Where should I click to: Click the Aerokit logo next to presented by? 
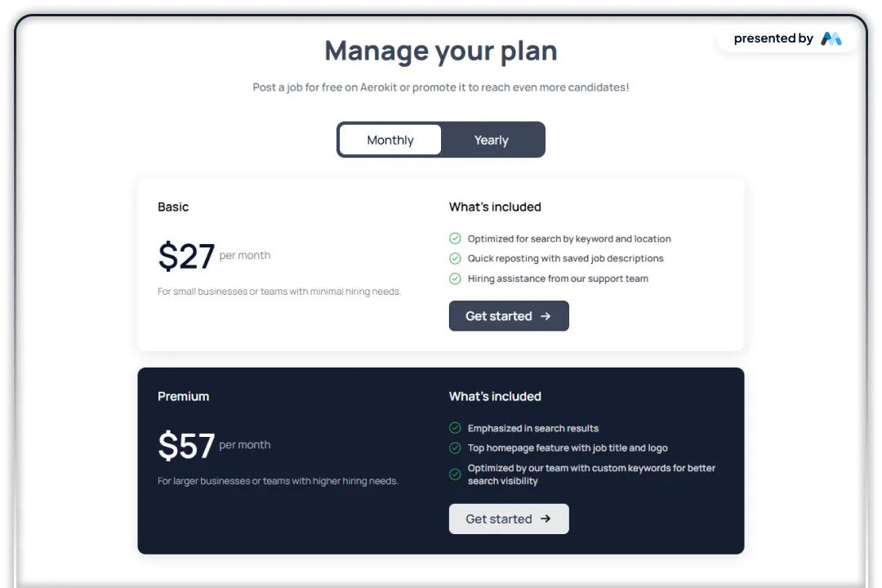pos(831,38)
